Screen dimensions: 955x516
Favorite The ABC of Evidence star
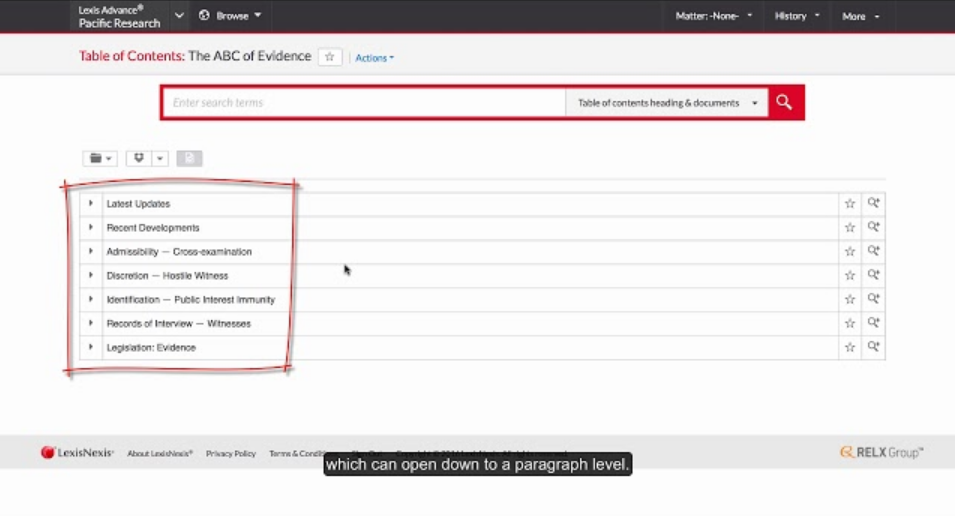tap(329, 57)
